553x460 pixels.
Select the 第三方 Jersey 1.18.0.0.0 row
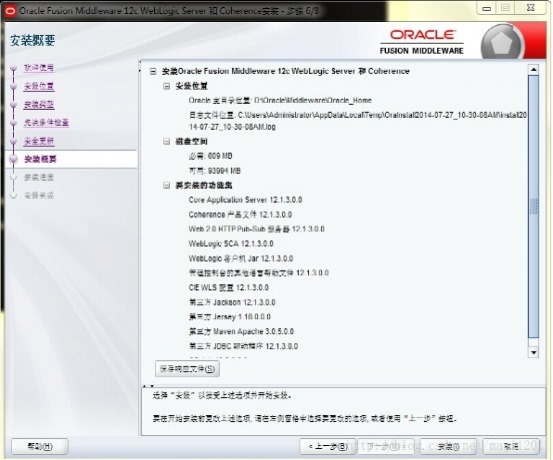tap(230, 316)
